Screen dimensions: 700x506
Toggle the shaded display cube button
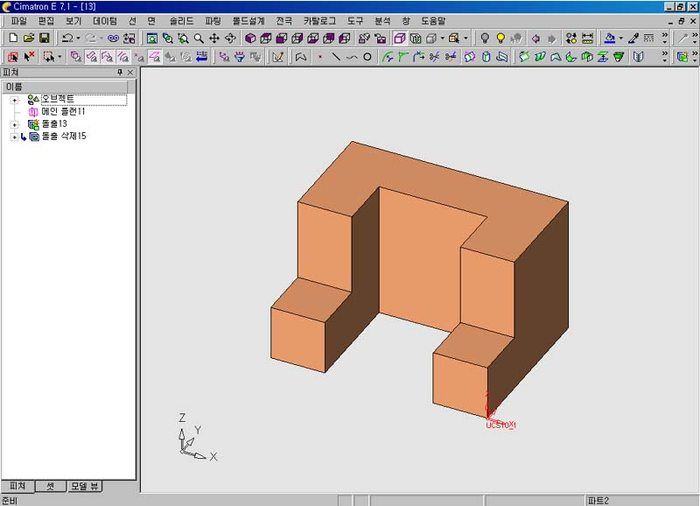click(400, 38)
